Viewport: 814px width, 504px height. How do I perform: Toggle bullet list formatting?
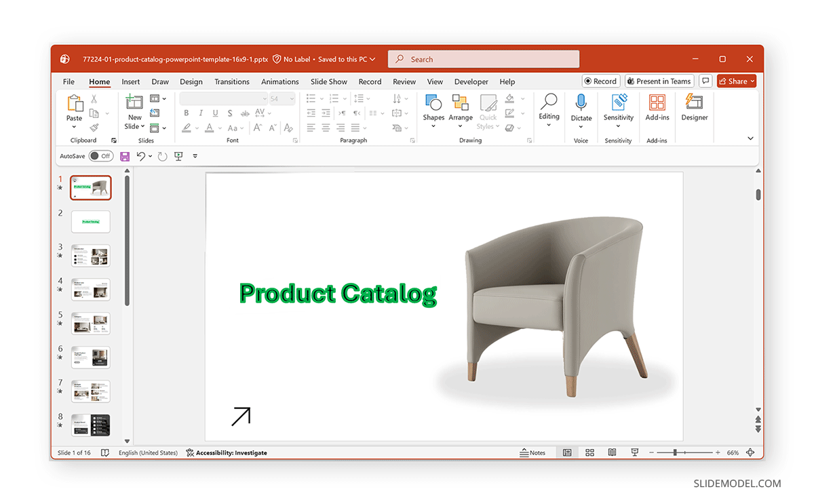[309, 98]
